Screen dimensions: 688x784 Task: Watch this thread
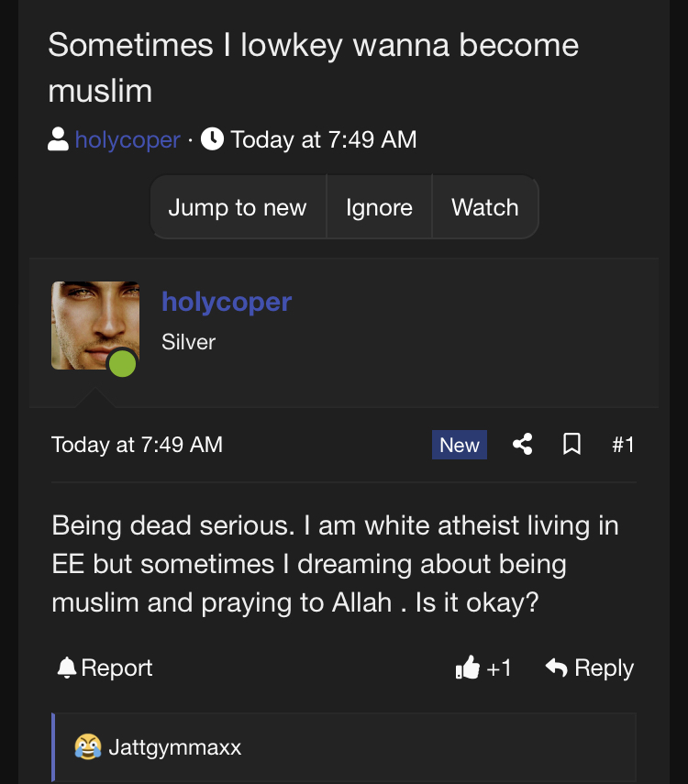(484, 207)
